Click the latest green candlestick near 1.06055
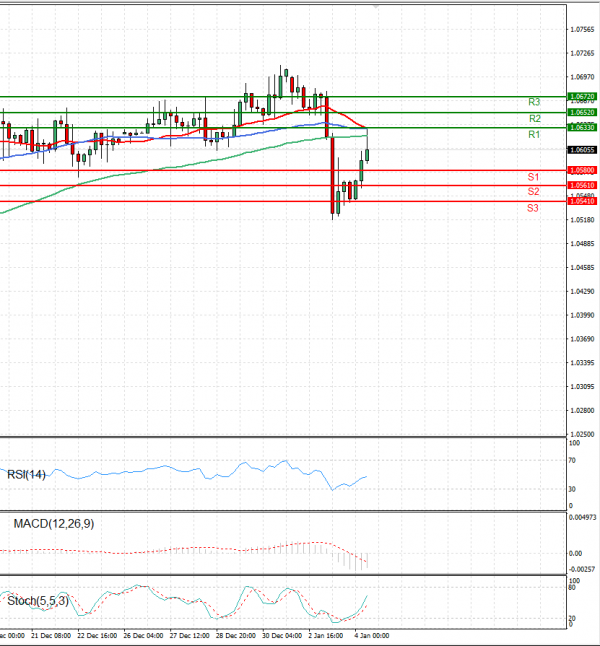The image size is (600, 646). 367,154
